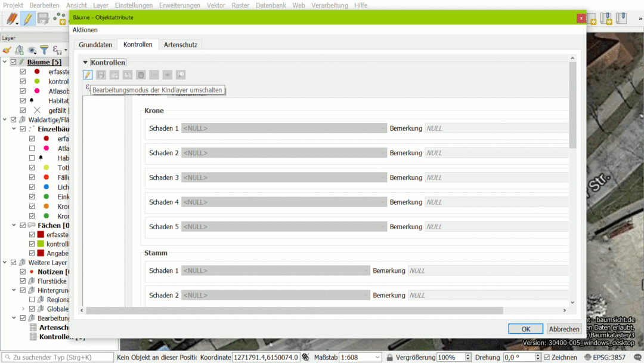The width and height of the screenshot is (644, 363).
Task: Click save layer edits floppy icon
Action: (43, 19)
